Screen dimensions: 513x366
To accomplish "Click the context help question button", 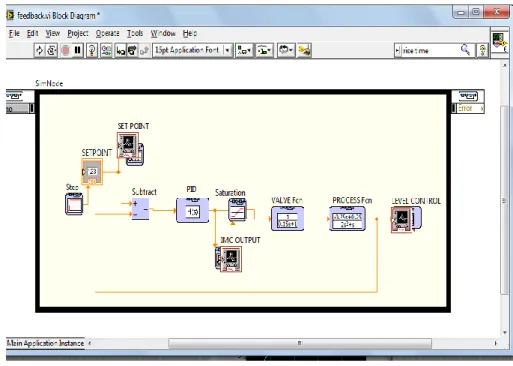I will [x=482, y=51].
